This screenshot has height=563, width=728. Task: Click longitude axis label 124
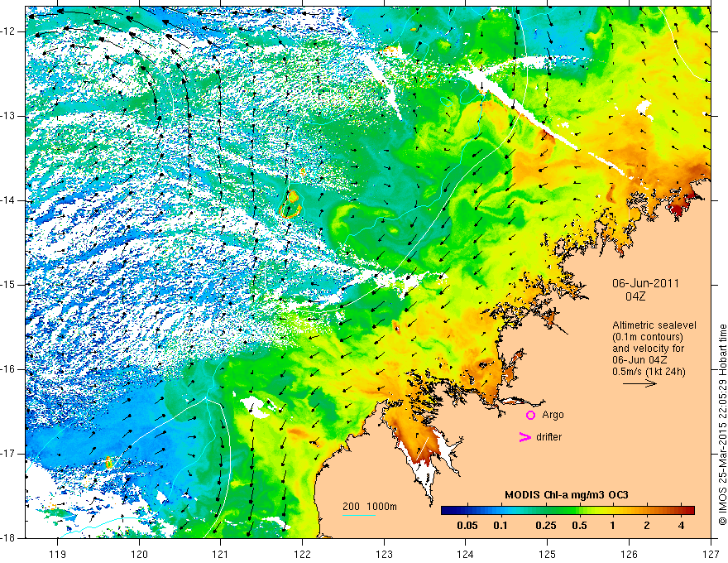click(466, 555)
